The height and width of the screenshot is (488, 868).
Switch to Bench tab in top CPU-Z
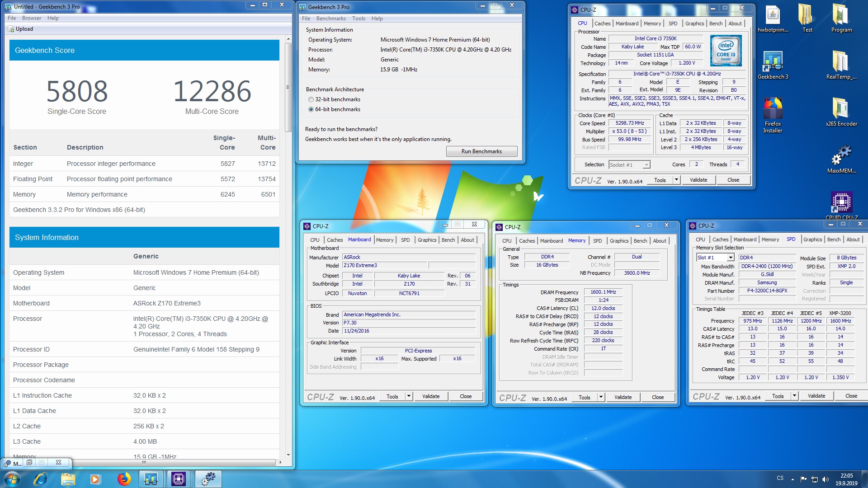[716, 23]
